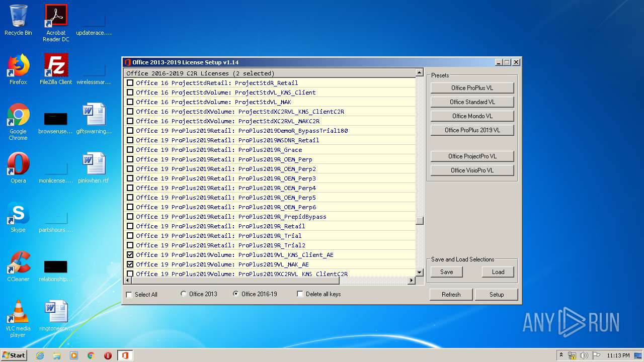Check ProPlus2019R_Retail checkbox
The image size is (644, 362).
coord(130,226)
